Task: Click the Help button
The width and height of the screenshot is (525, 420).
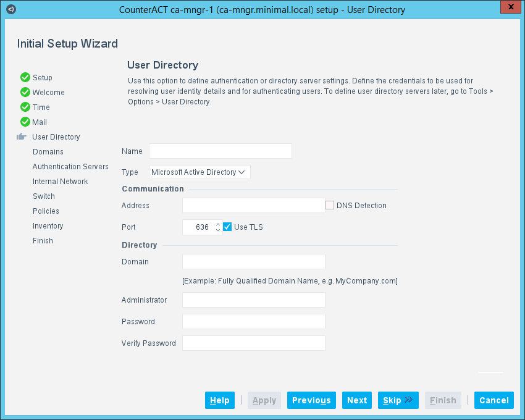Action: [220, 400]
